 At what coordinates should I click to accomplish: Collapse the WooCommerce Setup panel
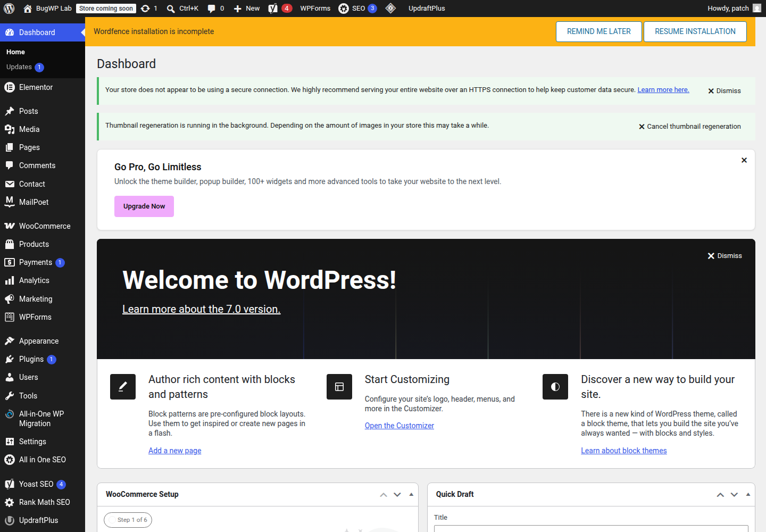[x=411, y=494]
